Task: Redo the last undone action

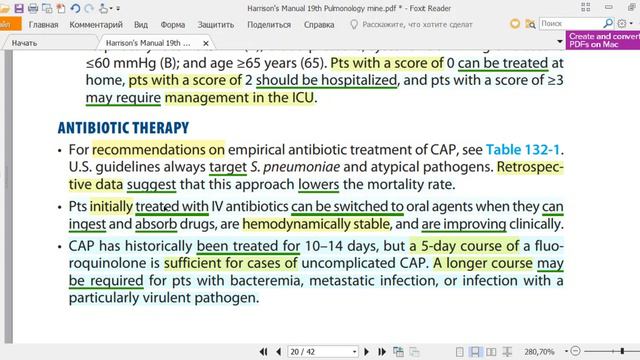Action: coord(89,8)
